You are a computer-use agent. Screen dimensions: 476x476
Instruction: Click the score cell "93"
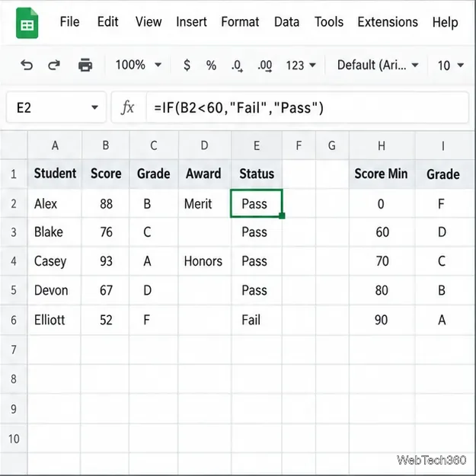(x=106, y=261)
